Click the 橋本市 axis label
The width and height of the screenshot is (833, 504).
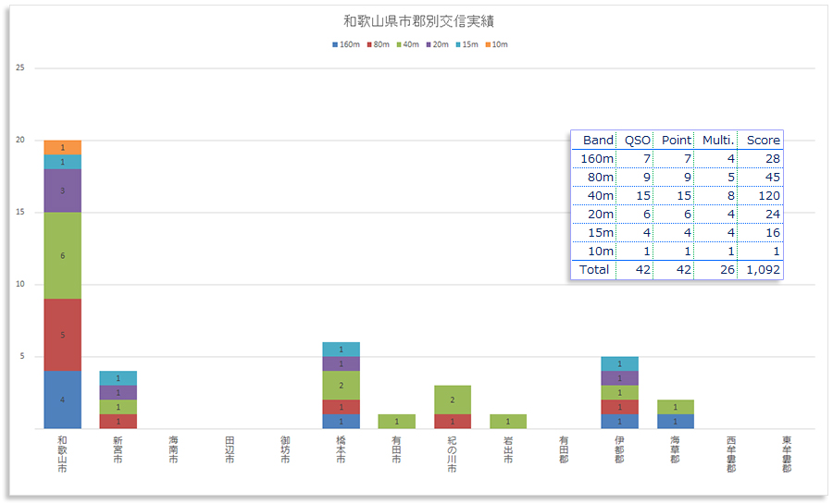(x=342, y=451)
